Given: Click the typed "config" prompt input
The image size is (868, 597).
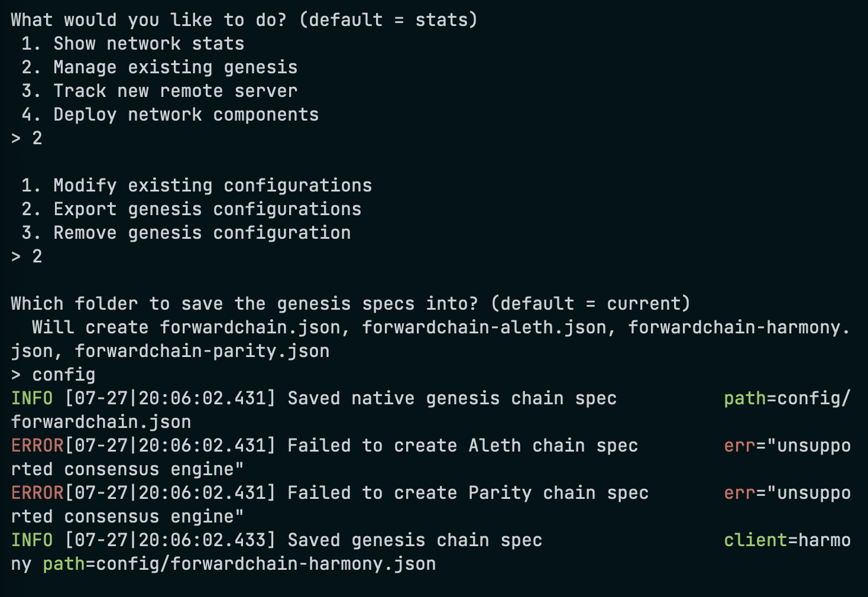Looking at the screenshot, I should pyautogui.click(x=63, y=375).
